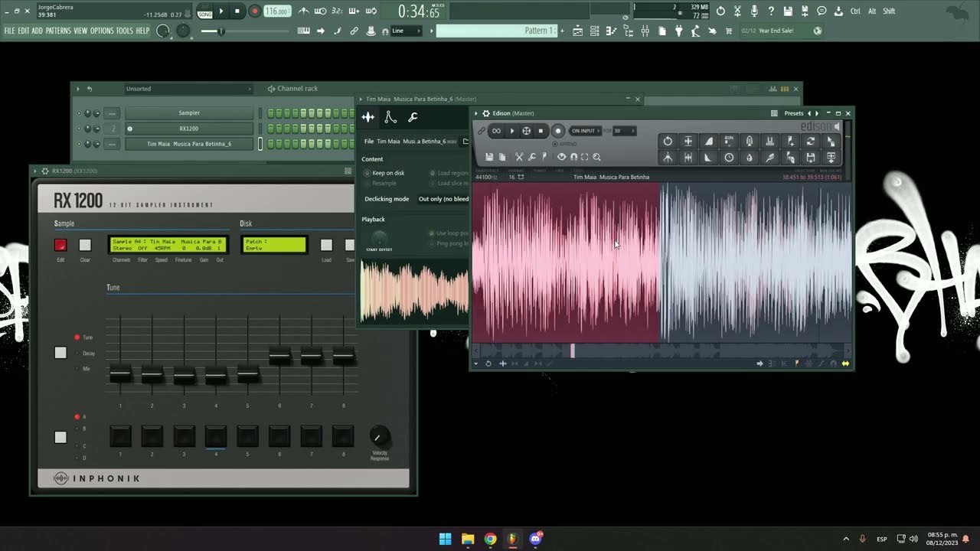This screenshot has height=551, width=980.
Task: Select the RX1200 channel button
Action: click(189, 129)
